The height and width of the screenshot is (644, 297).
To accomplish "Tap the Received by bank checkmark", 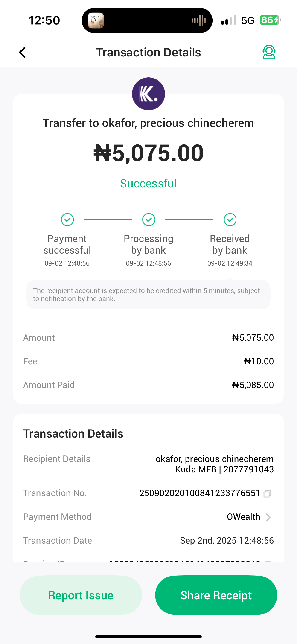I will coord(230,220).
